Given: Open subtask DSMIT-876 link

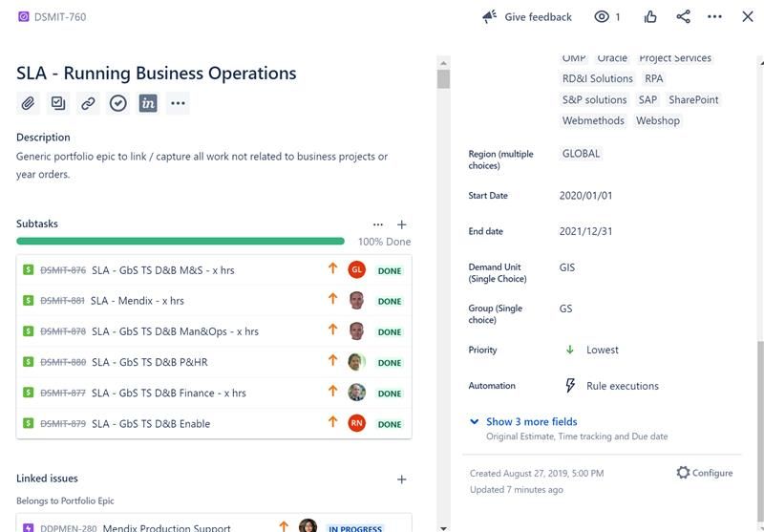Looking at the screenshot, I should point(63,270).
